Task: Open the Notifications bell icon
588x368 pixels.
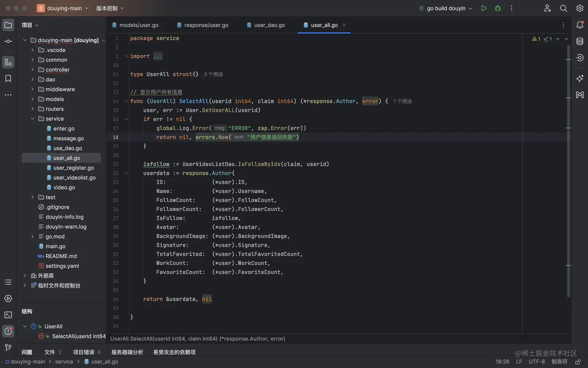Action: pyautogui.click(x=580, y=25)
